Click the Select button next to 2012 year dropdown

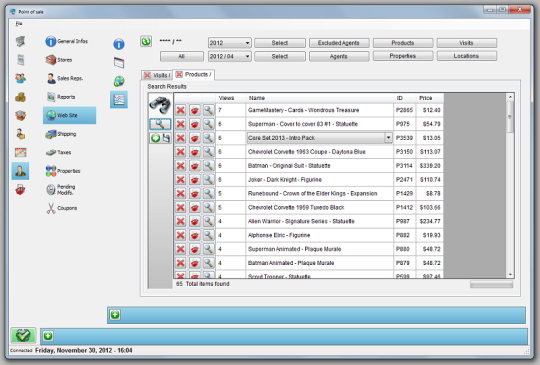(x=280, y=43)
